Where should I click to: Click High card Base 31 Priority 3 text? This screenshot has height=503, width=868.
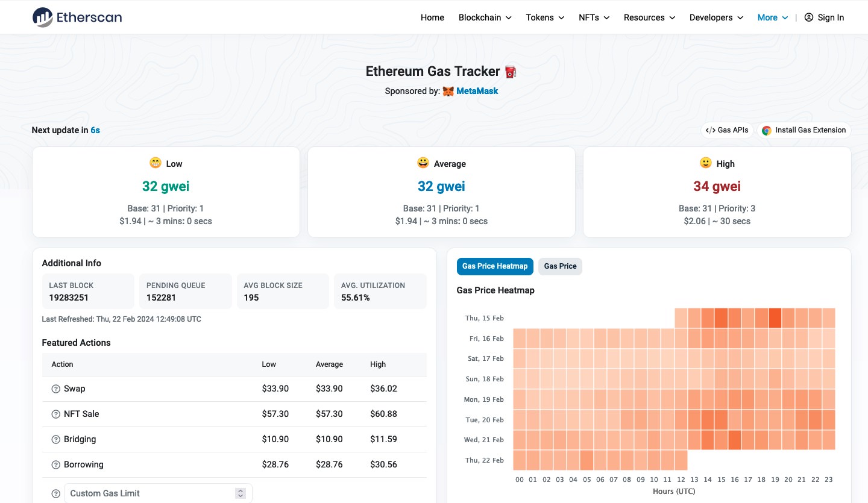coord(717,208)
